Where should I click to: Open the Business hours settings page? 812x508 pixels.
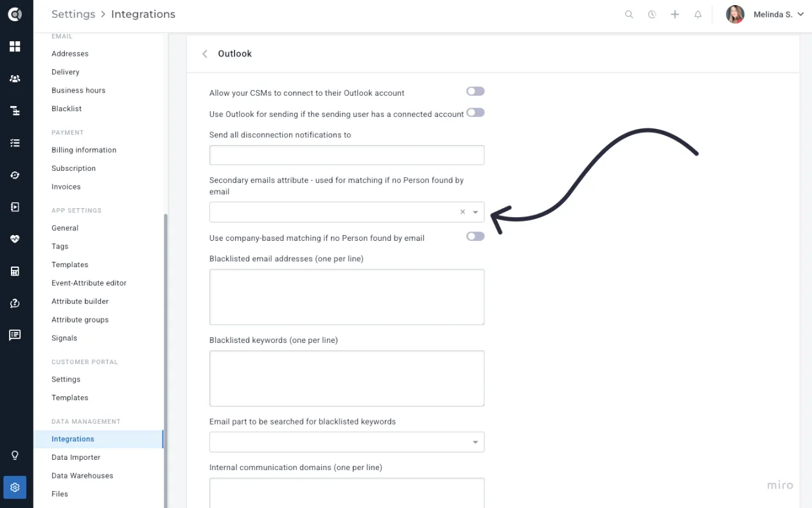(78, 91)
